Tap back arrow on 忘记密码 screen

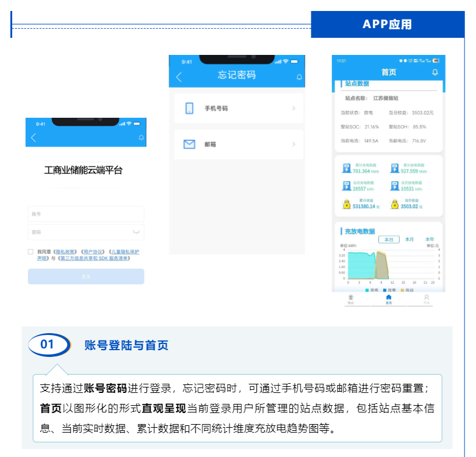click(x=179, y=77)
